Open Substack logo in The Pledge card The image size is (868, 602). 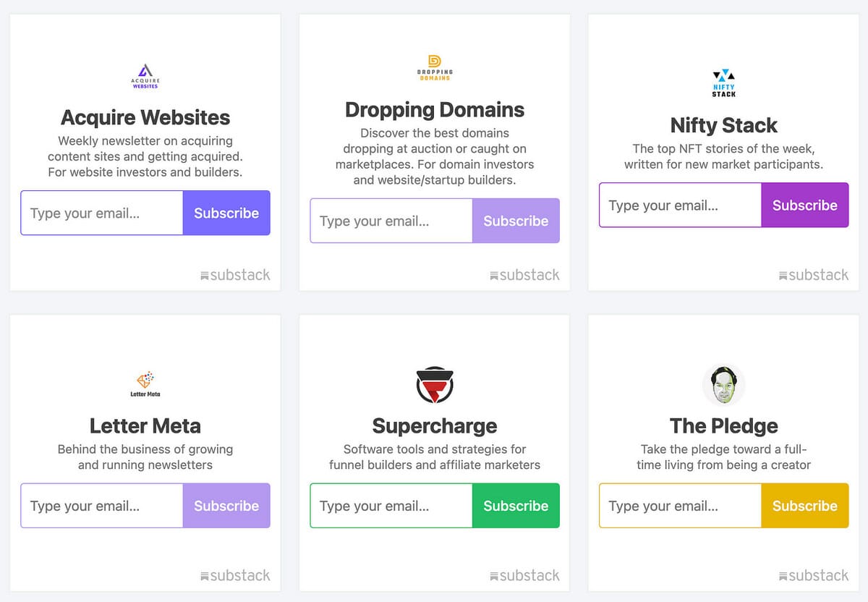(814, 576)
